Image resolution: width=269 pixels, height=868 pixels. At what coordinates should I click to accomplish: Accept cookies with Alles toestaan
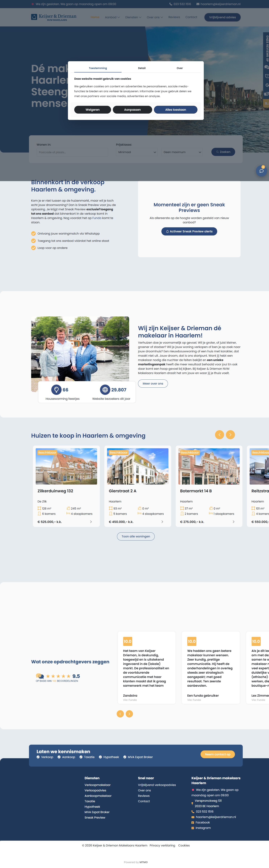tap(176, 110)
